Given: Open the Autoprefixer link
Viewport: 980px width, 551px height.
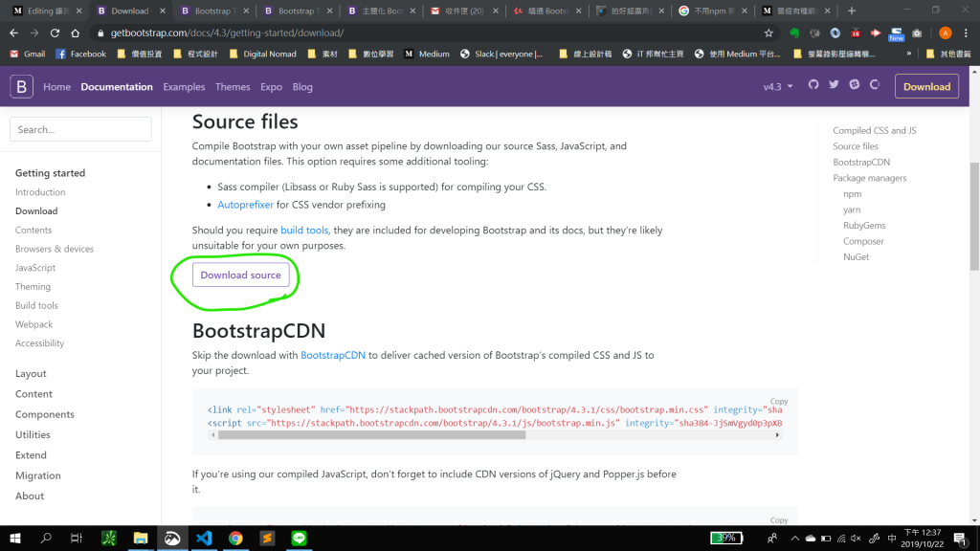Looking at the screenshot, I should 245,205.
